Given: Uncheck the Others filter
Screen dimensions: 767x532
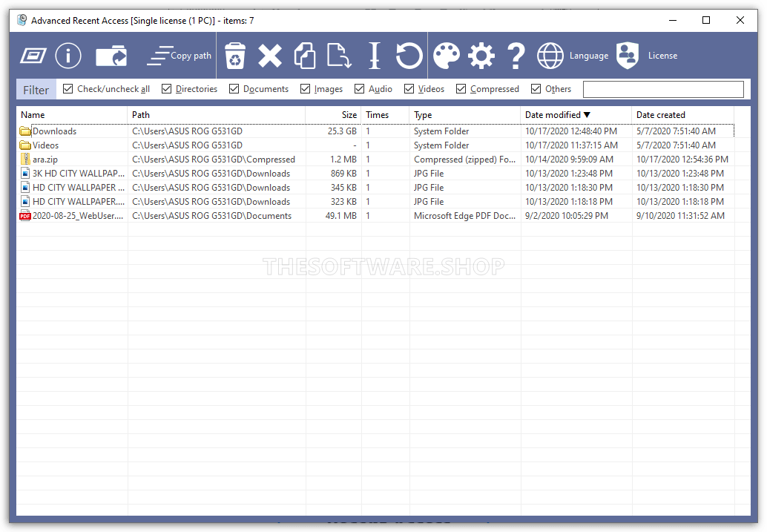Looking at the screenshot, I should click(x=536, y=88).
